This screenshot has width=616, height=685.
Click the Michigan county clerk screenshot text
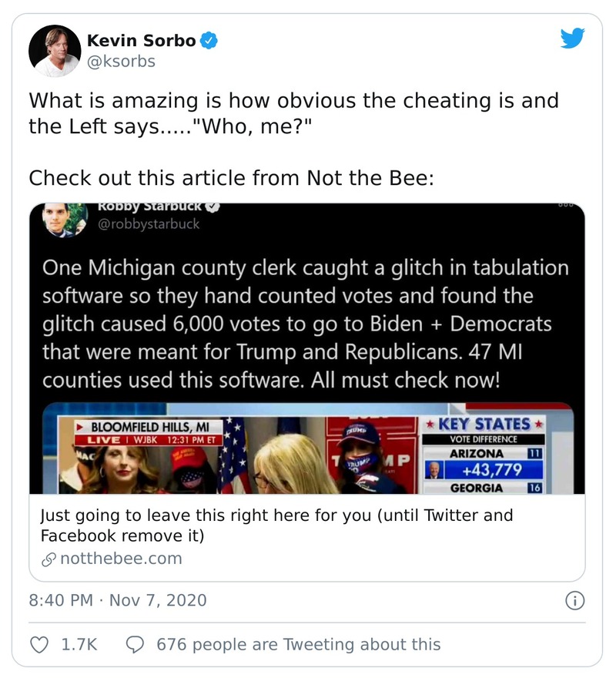(x=306, y=324)
